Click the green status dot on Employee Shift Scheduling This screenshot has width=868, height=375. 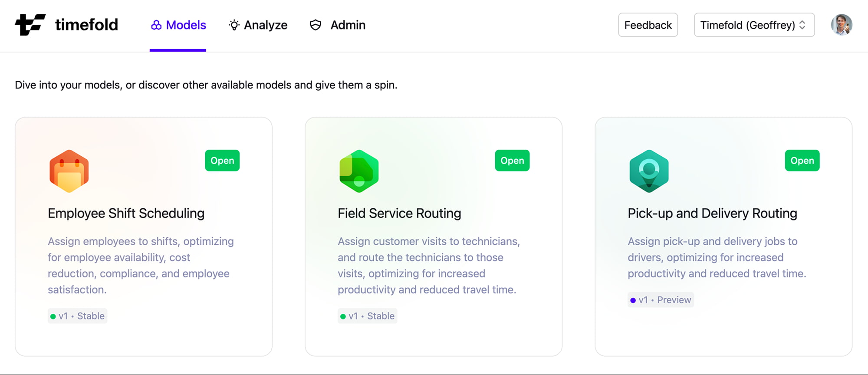click(53, 316)
